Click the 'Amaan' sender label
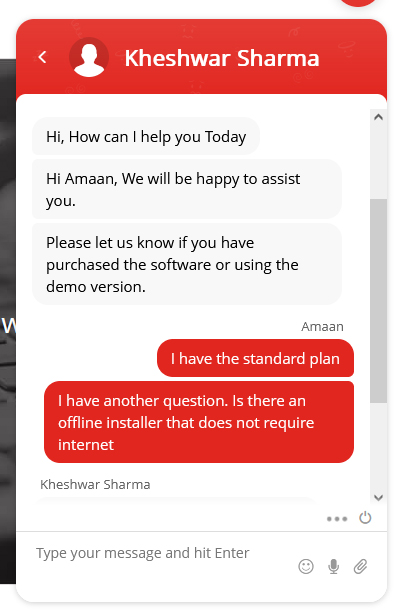Image resolution: width=400 pixels, height=616 pixels. coord(322,326)
